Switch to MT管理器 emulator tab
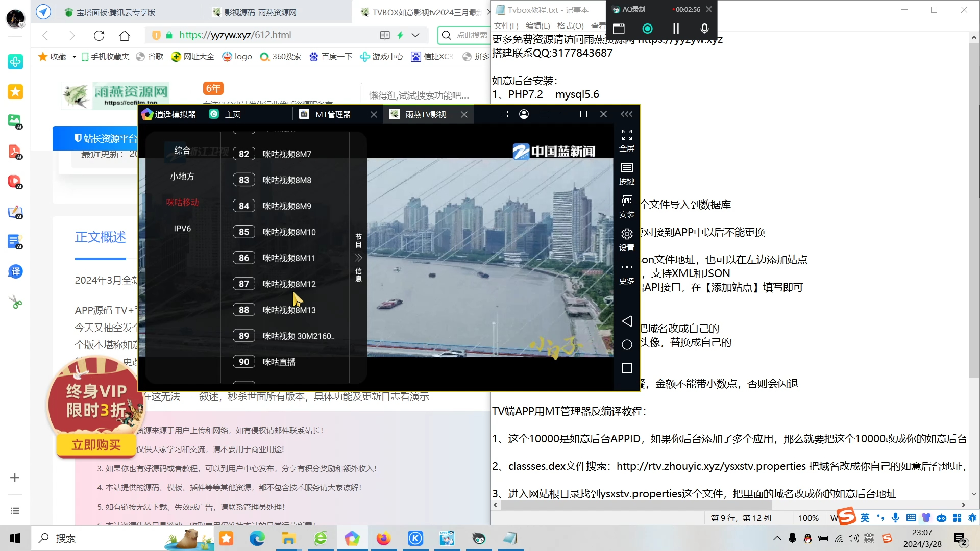Image resolution: width=980 pixels, height=551 pixels. [333, 114]
